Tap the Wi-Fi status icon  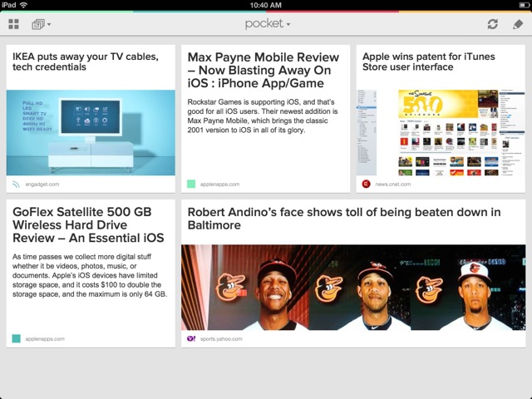(x=23, y=5)
